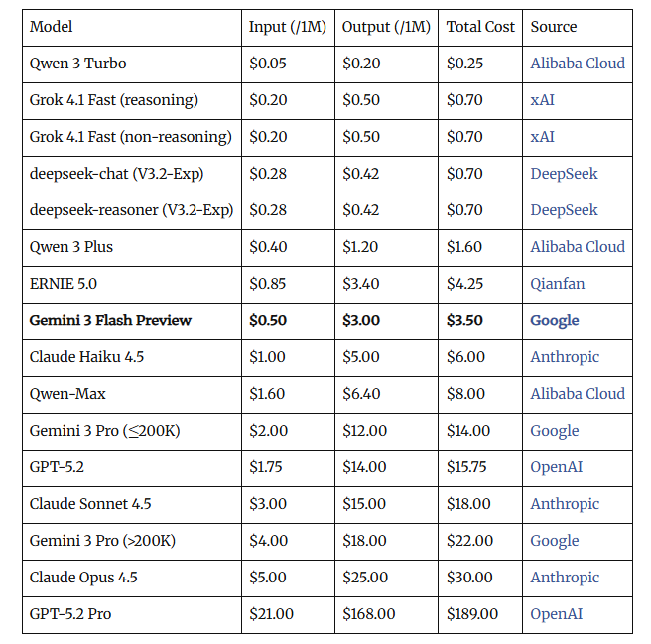Open DeepSeek link in deepseek-reasoner row
This screenshot has height=644, width=651.
(564, 210)
